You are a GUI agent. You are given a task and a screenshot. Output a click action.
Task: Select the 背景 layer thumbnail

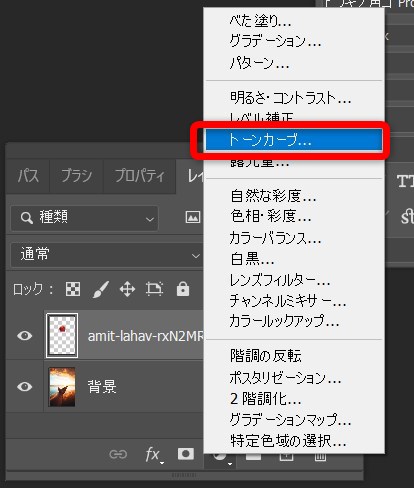62,387
